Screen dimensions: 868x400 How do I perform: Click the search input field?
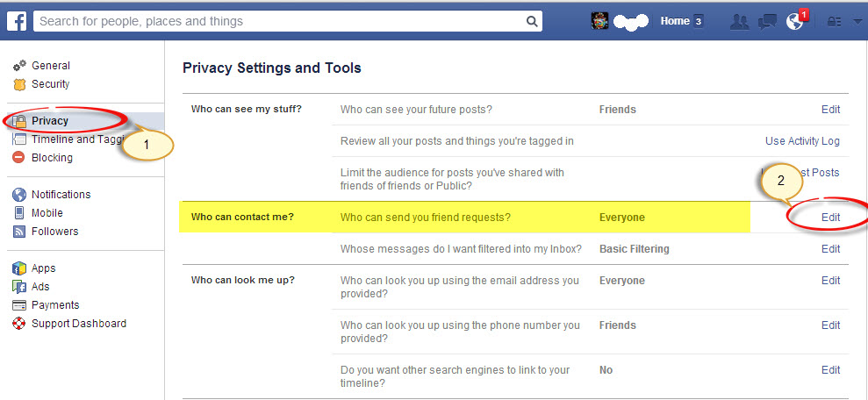tap(281, 21)
